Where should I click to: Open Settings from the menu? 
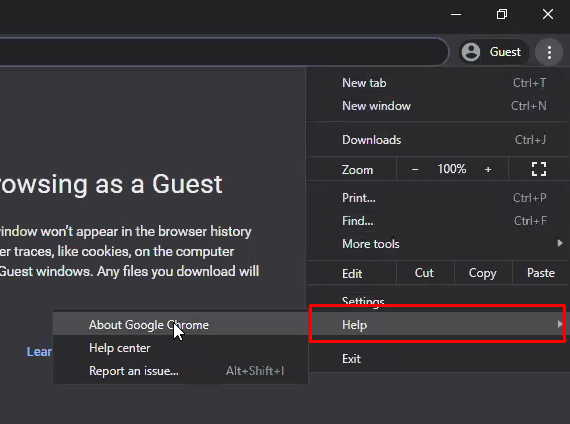pyautogui.click(x=438, y=301)
